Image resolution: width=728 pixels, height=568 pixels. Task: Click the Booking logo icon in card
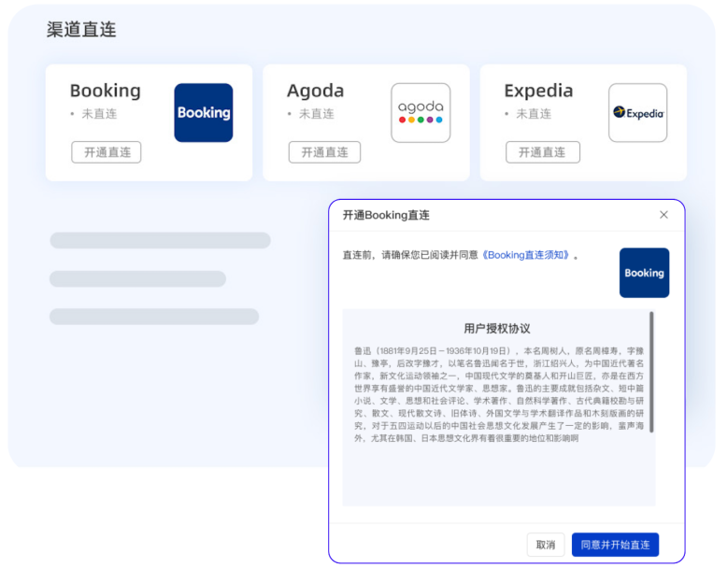(204, 113)
